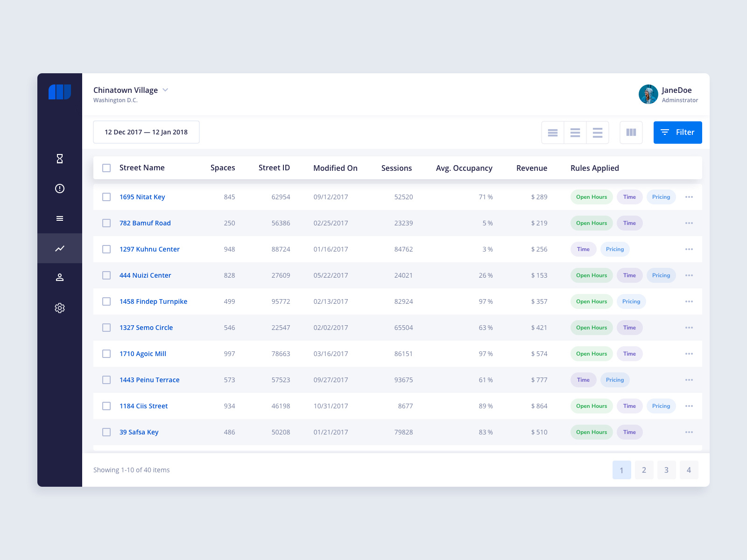Sort by the Sessions column header
The width and height of the screenshot is (747, 560).
pyautogui.click(x=396, y=168)
